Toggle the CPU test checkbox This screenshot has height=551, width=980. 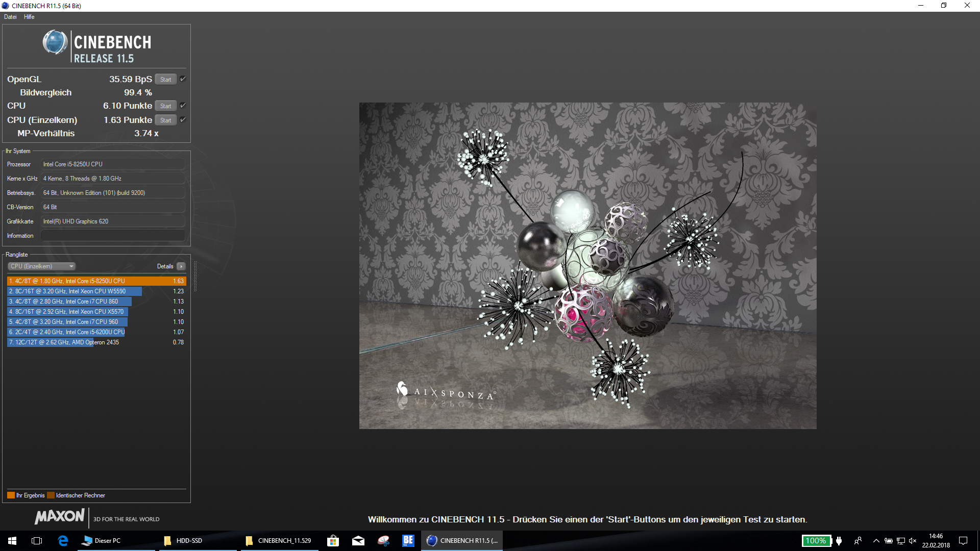(x=183, y=106)
